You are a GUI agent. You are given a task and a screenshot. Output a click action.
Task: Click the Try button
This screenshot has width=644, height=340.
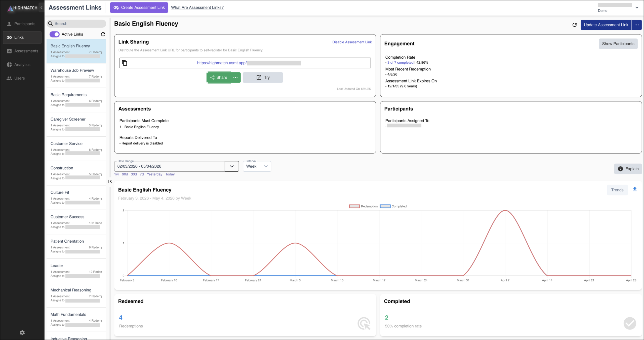(x=263, y=78)
